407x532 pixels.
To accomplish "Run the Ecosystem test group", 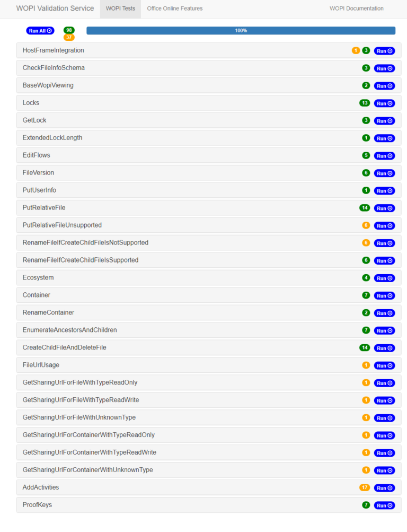I will tap(384, 278).
